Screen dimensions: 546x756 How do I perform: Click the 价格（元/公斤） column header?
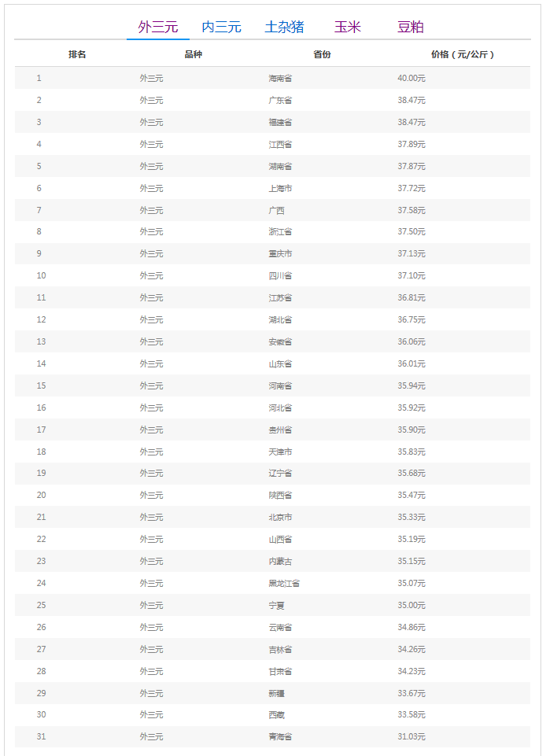coord(463,54)
